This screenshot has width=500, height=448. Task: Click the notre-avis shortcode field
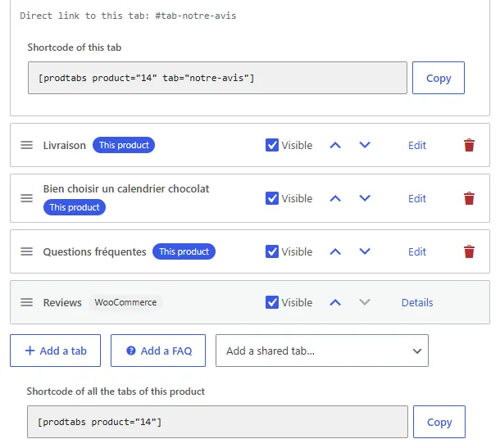pyautogui.click(x=217, y=78)
